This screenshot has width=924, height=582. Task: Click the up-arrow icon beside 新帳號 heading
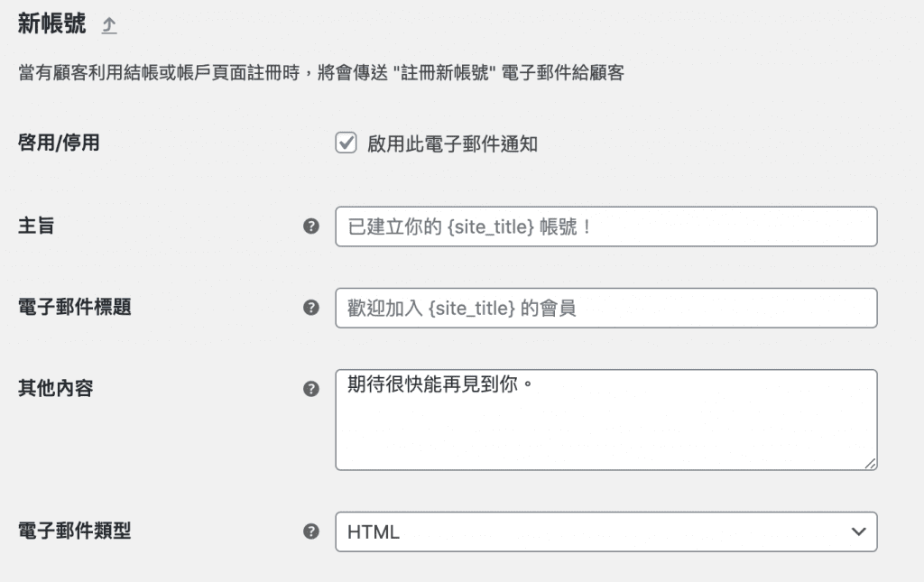pos(108,24)
